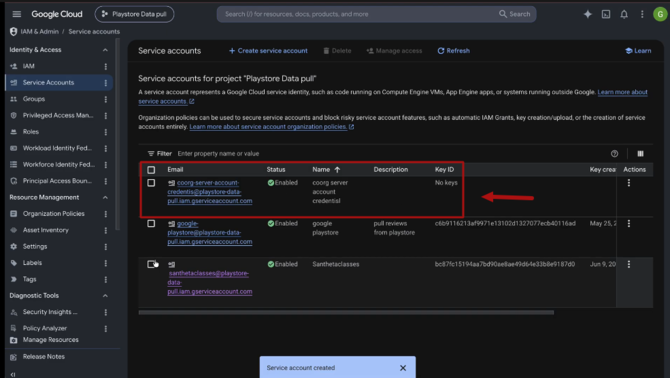Open the three-dot menu beside Policy Analyzer
The image size is (670, 378).
106,328
